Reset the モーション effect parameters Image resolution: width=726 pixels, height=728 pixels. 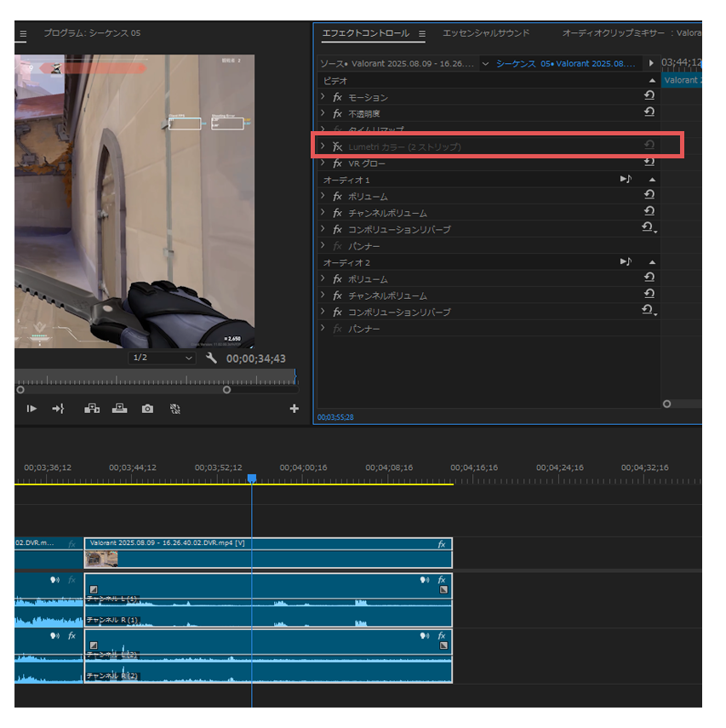649,96
